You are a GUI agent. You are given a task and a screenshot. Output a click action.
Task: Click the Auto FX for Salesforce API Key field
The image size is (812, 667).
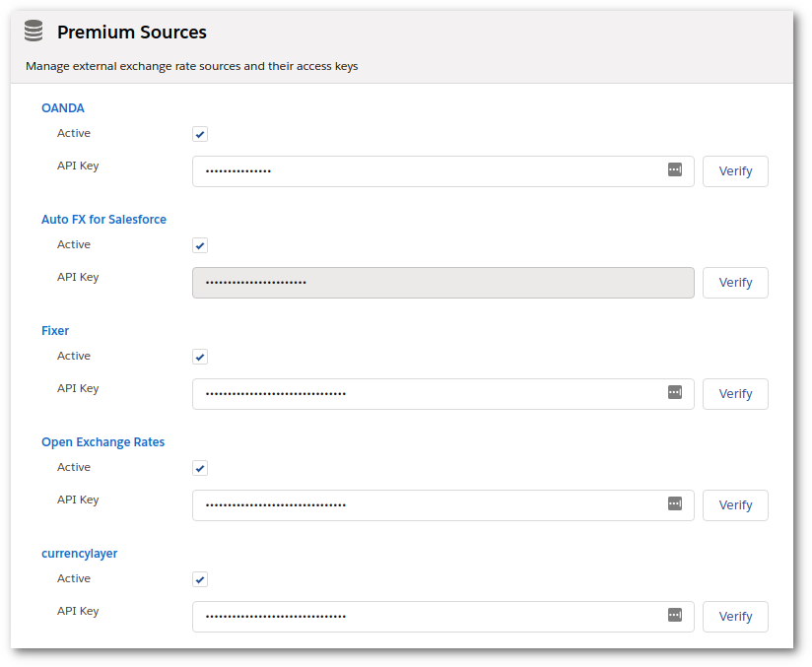click(x=442, y=283)
